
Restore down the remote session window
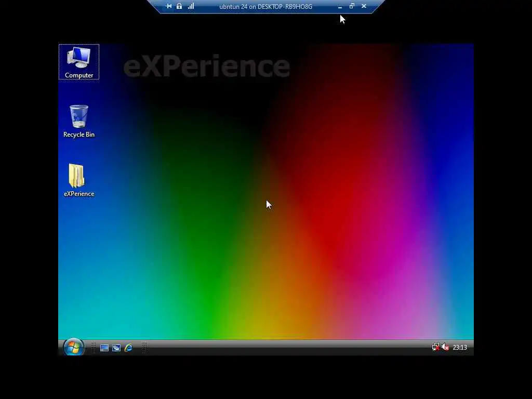(x=352, y=6)
